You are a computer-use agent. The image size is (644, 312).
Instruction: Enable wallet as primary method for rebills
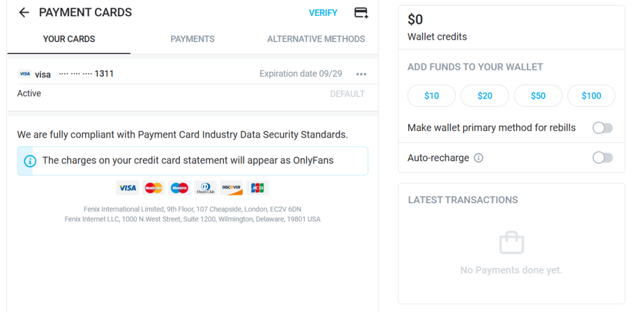pyautogui.click(x=602, y=128)
